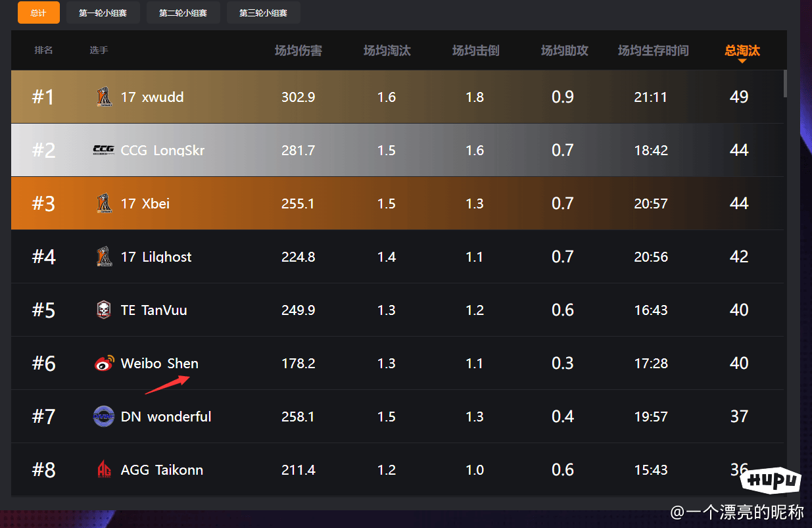Viewport: 812px width, 528px height.
Task: Click wonderful's total eliminations 37
Action: 739,417
